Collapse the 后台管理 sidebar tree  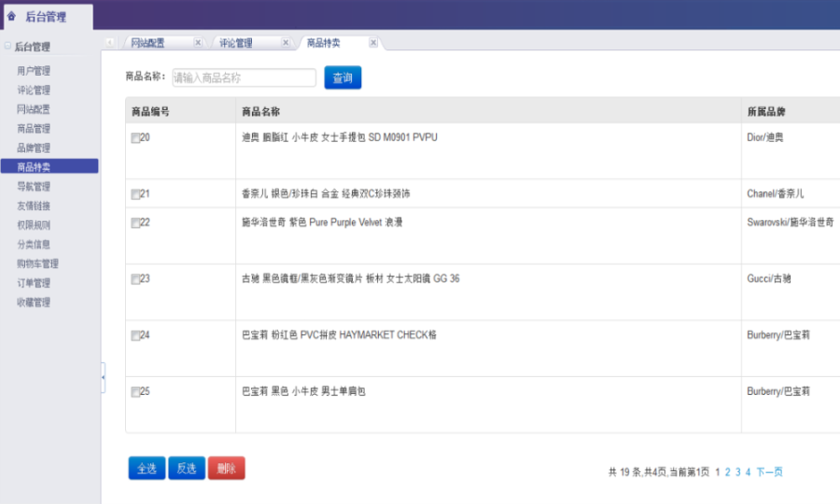point(7,46)
